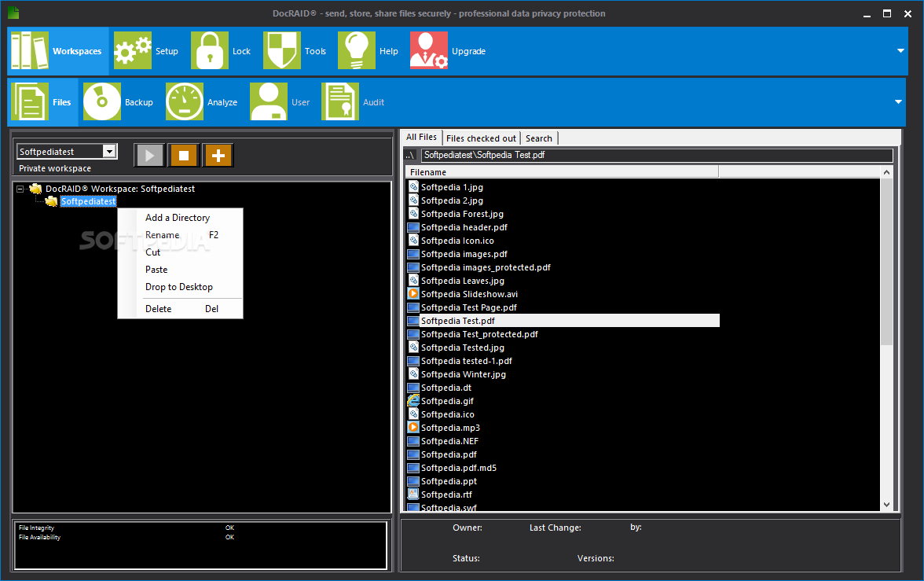
Task: Open the Setup gears icon
Action: 133,51
